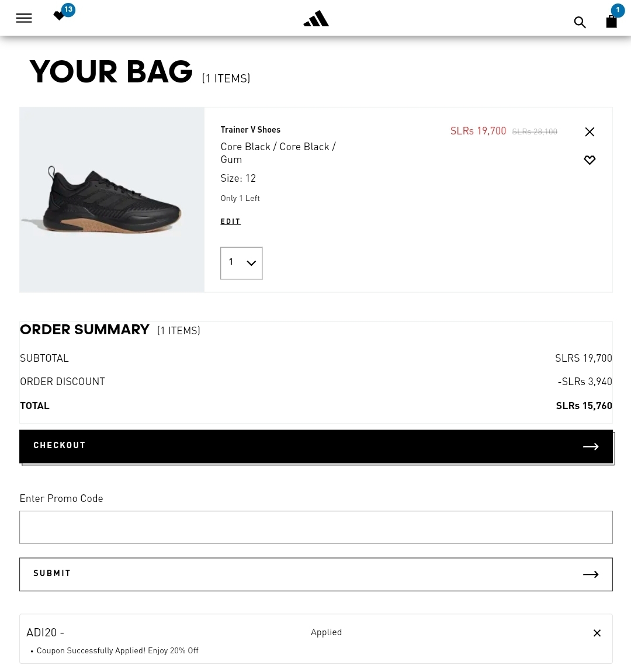The height and width of the screenshot is (672, 631).
Task: Open the hamburger navigation menu
Action: 24,18
